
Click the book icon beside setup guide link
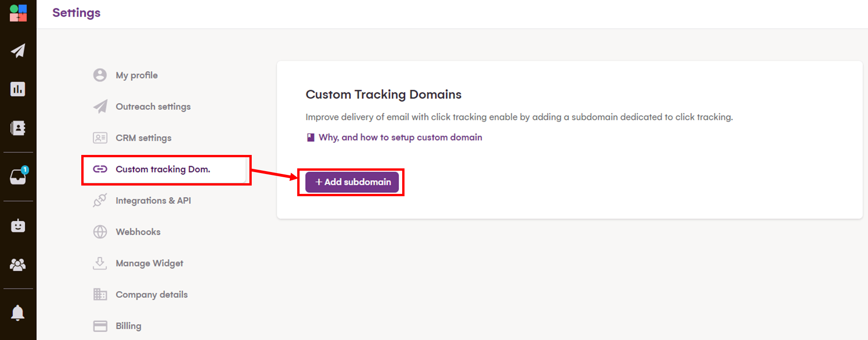tap(311, 137)
